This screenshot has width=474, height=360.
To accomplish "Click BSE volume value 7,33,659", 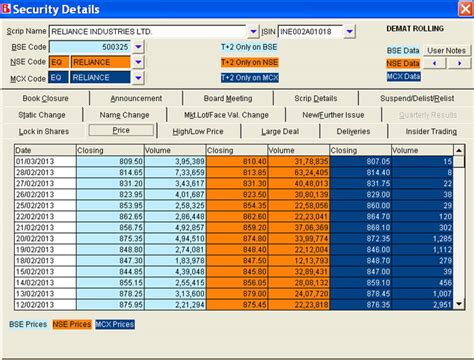I will (175, 172).
